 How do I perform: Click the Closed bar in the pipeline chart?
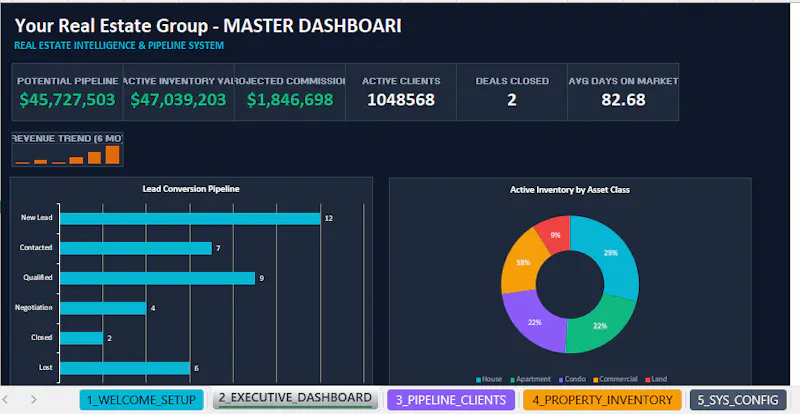(82, 338)
